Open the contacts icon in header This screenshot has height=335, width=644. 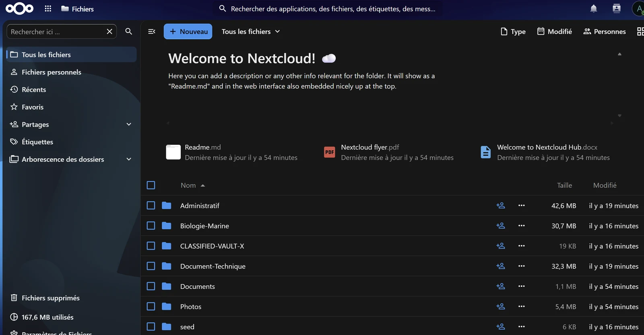616,8
